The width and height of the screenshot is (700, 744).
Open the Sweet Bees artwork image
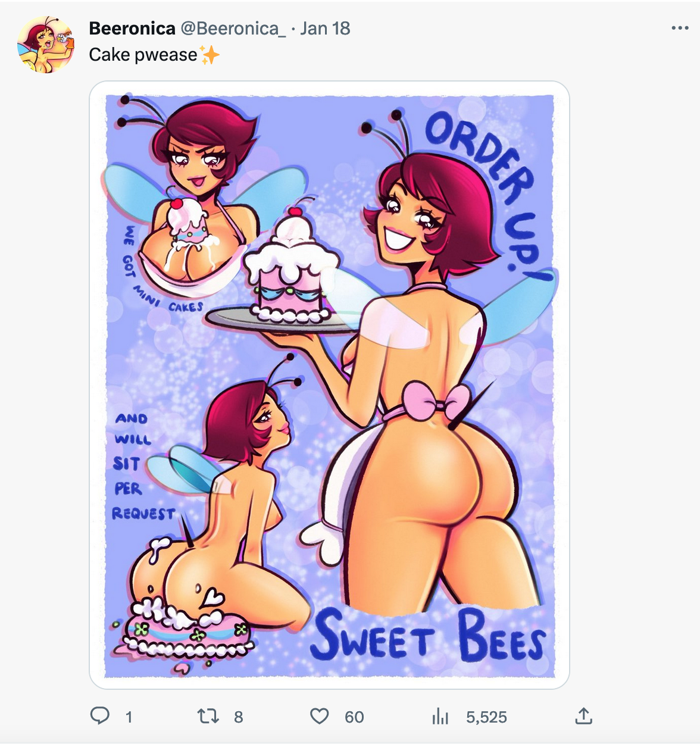pyautogui.click(x=329, y=385)
